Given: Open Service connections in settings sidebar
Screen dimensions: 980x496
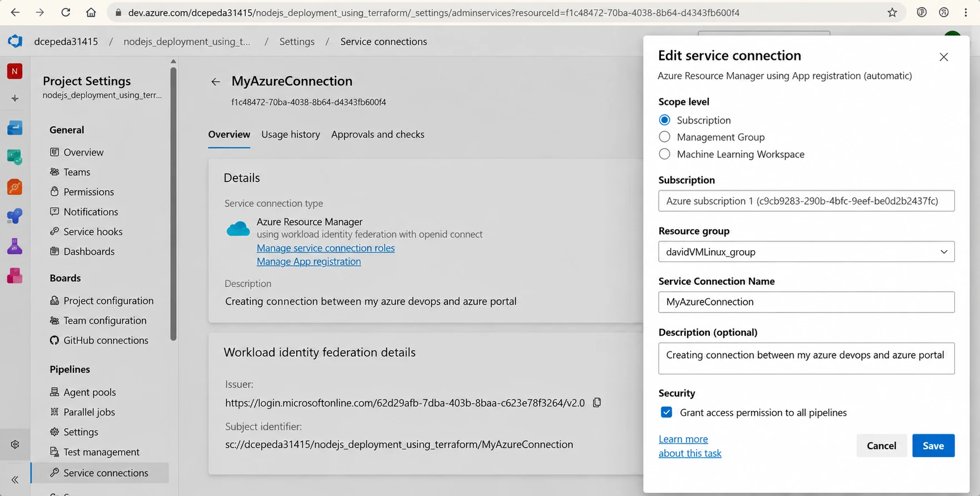Looking at the screenshot, I should point(100,473).
